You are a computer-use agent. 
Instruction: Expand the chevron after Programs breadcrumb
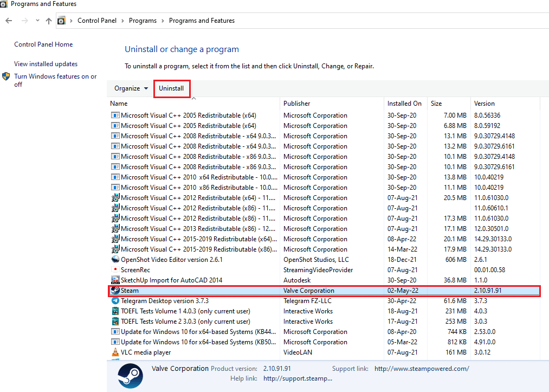point(163,21)
